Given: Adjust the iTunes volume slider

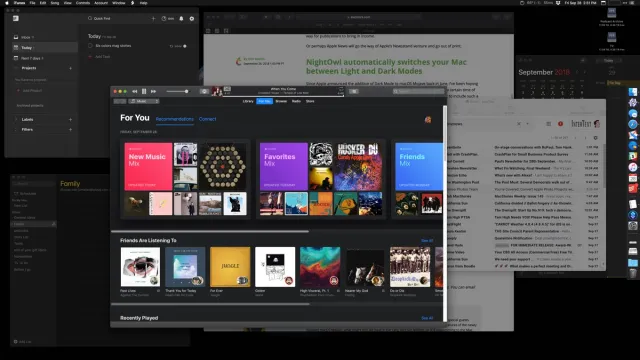Looking at the screenshot, I should [x=178, y=91].
